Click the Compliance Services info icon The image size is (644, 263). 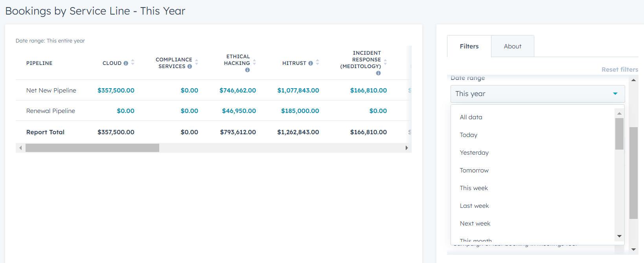pyautogui.click(x=190, y=67)
